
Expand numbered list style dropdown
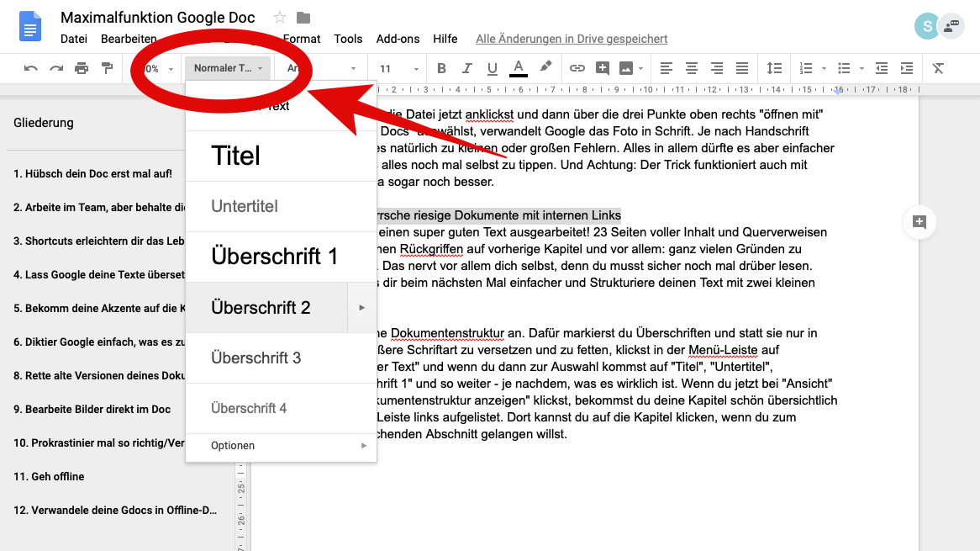824,69
